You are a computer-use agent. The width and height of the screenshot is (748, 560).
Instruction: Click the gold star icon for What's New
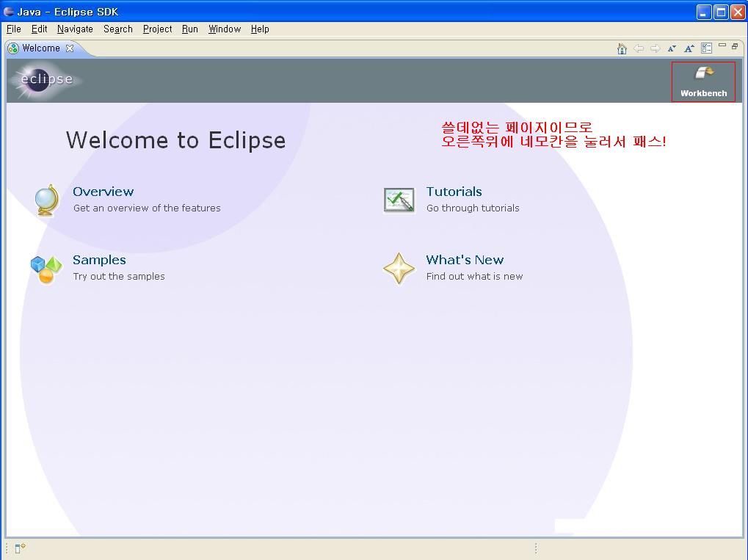click(399, 269)
